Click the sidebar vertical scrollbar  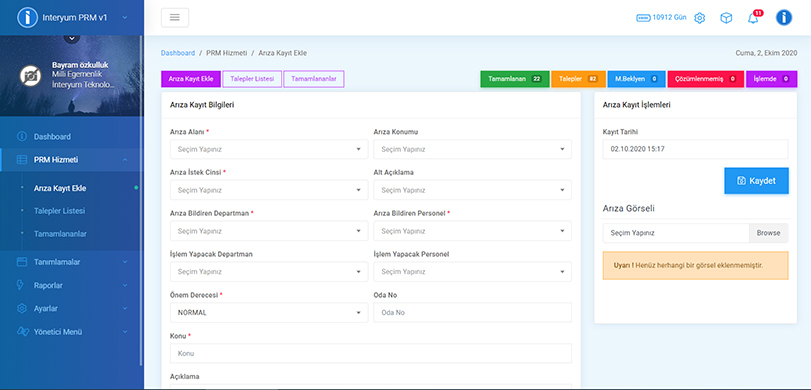pos(141,202)
